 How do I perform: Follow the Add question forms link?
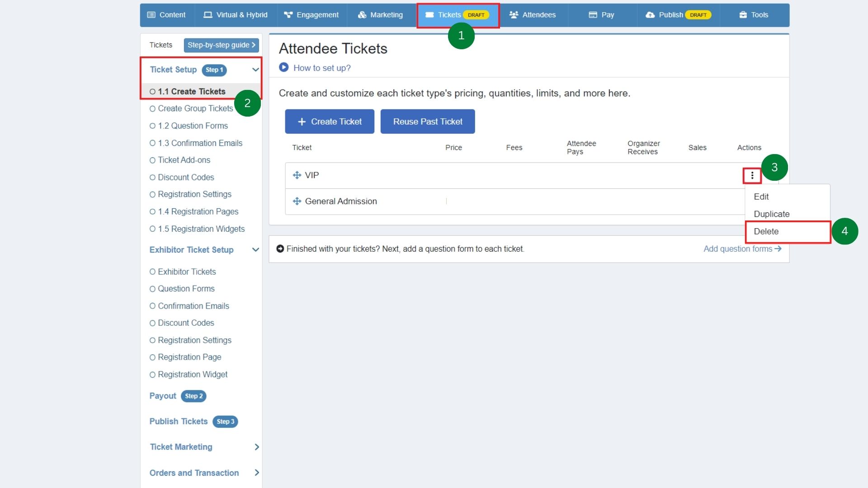point(738,249)
